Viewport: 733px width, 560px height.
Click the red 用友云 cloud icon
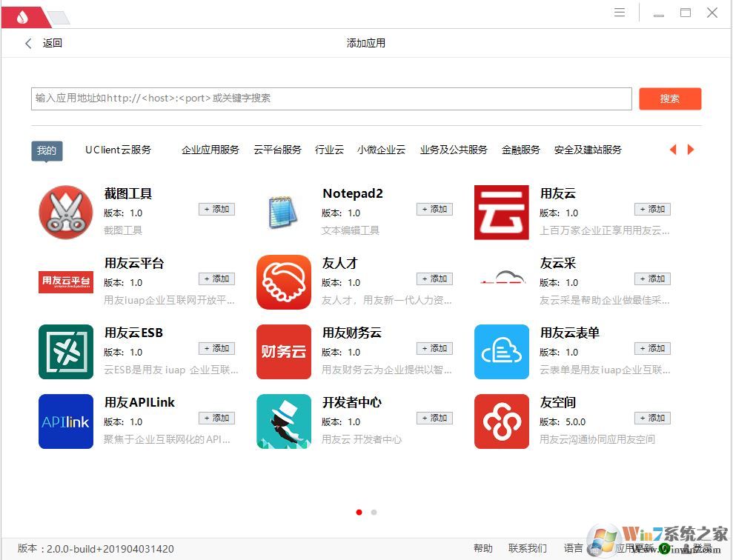(x=501, y=212)
